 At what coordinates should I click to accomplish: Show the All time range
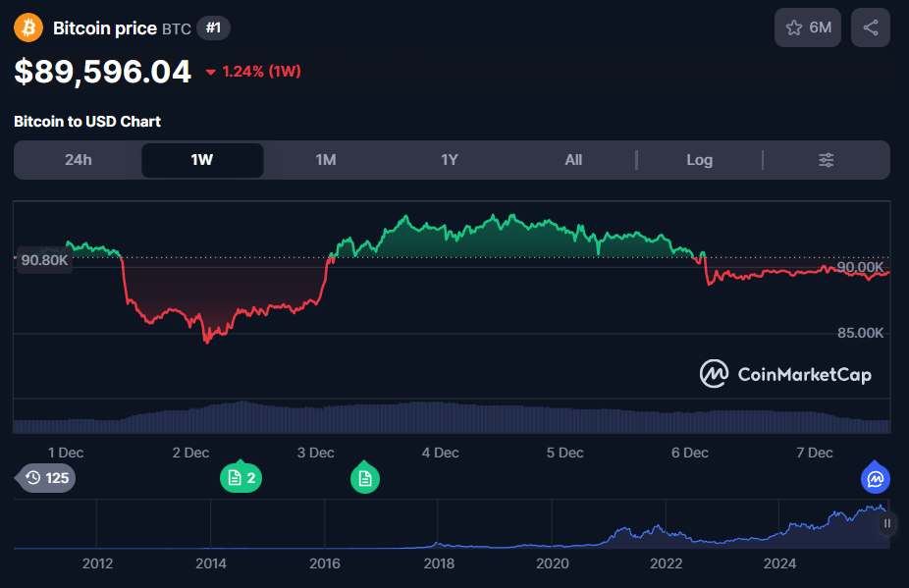tap(573, 160)
